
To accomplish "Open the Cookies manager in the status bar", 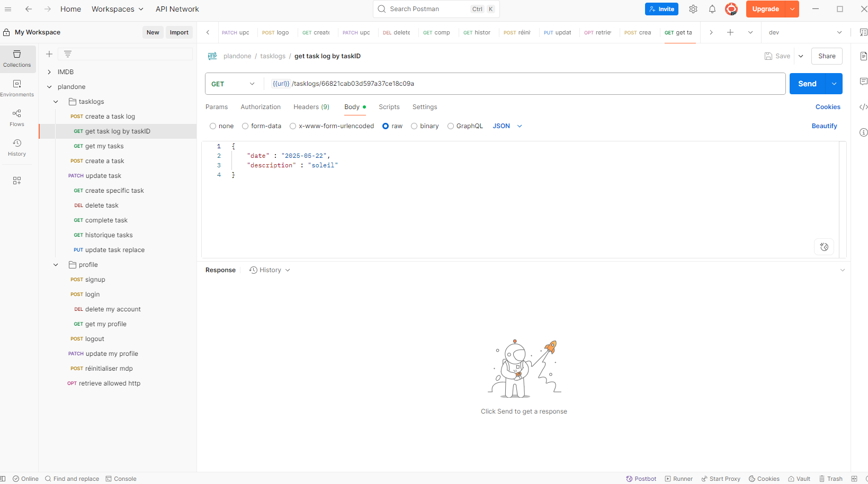I will click(x=764, y=479).
